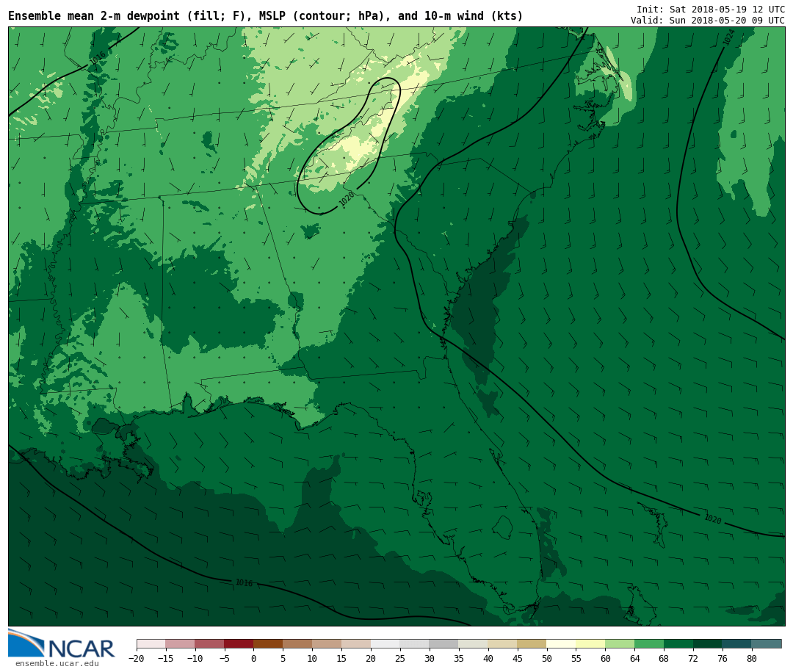793x672 pixels.
Task: Pick the 76 to 80 legend swatch
Action: pyautogui.click(x=738, y=644)
